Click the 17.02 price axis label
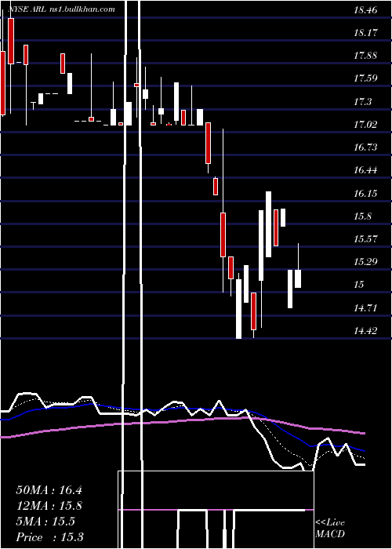Viewport: 392px width, 549px height. tap(365, 125)
